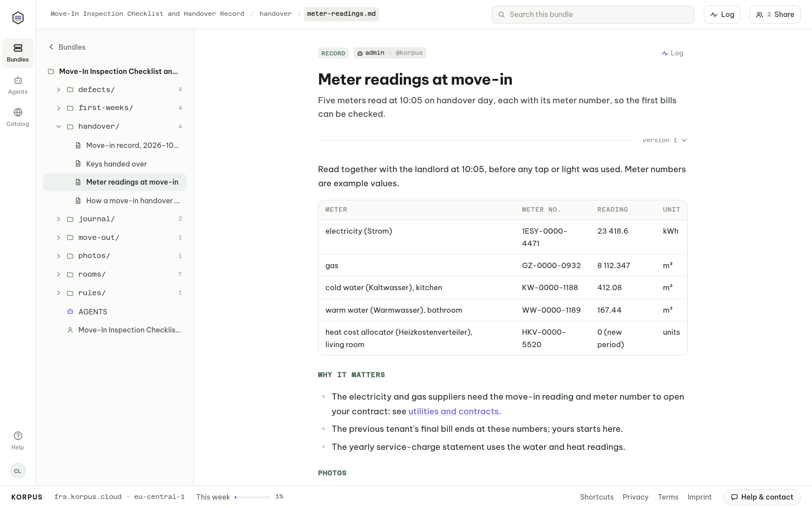This screenshot has height=508, width=812.
Task: Open Help & contact button
Action: [762, 497]
